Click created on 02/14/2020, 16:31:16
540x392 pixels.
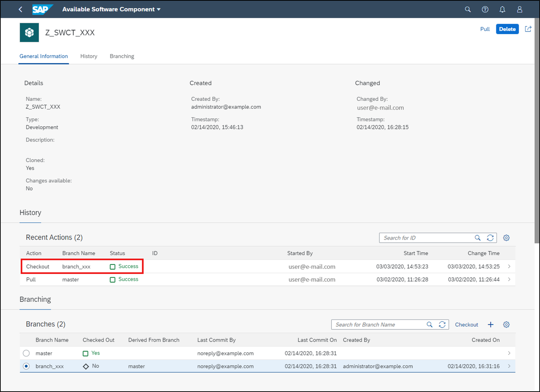click(x=474, y=366)
